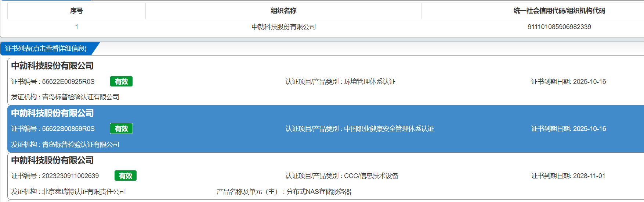Select table header 序号
The width and height of the screenshot is (644, 202).
pos(76,11)
